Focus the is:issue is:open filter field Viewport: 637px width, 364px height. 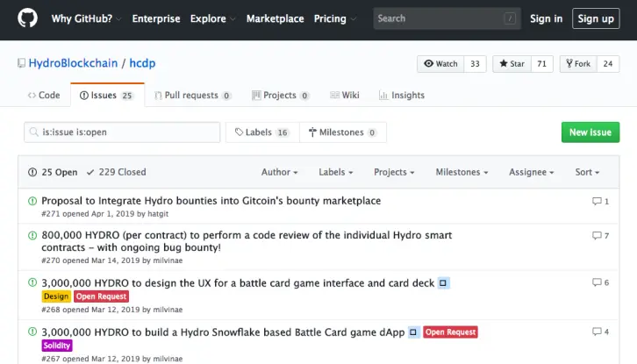coord(122,132)
